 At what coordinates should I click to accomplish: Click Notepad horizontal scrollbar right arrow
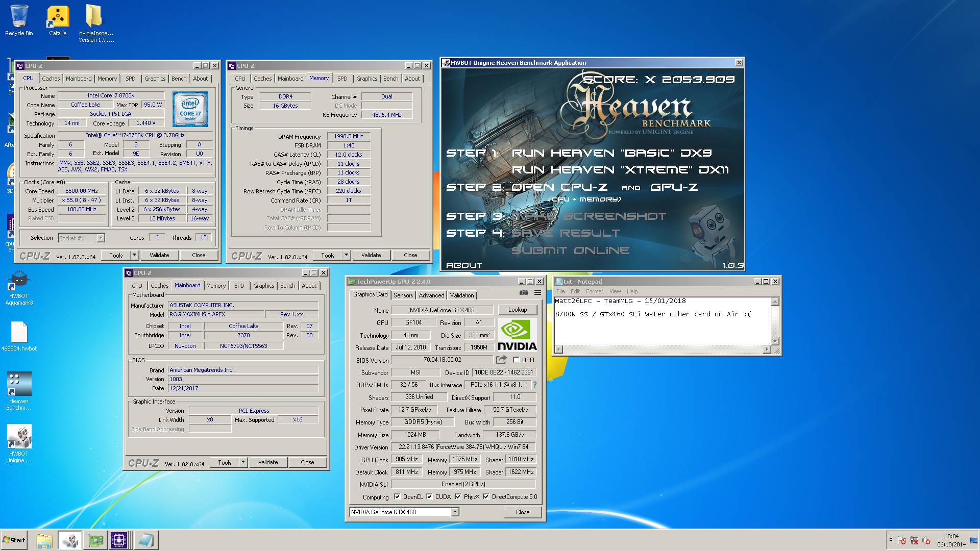tap(767, 349)
